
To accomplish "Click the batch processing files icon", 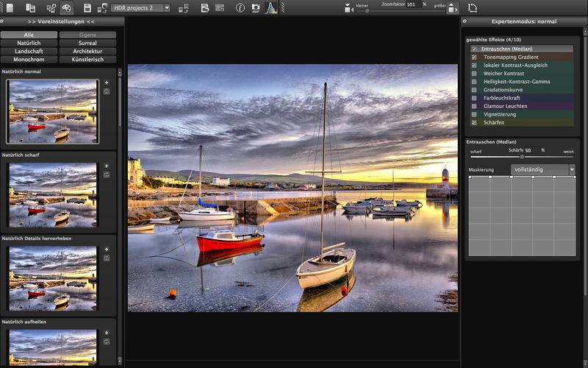I will 30,8.
